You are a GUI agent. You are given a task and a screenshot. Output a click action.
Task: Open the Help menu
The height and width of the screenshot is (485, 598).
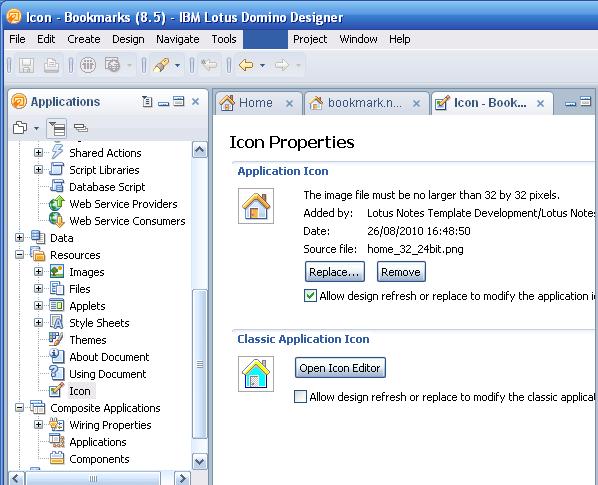[x=400, y=39]
